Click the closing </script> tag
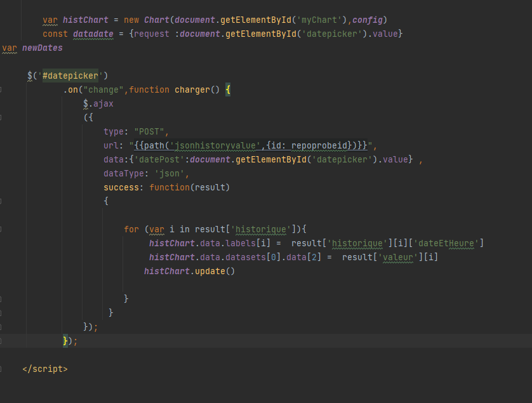 click(45, 369)
